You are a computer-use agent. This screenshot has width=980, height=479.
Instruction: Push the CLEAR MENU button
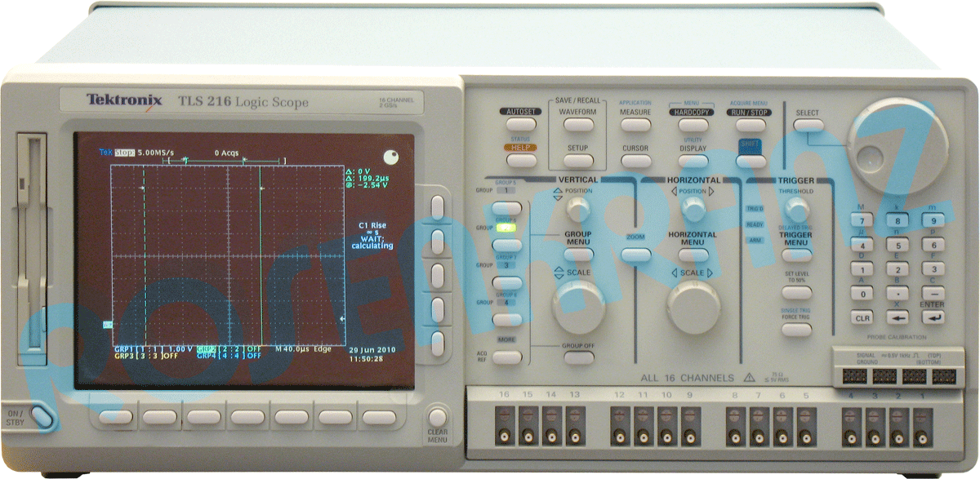tap(438, 417)
